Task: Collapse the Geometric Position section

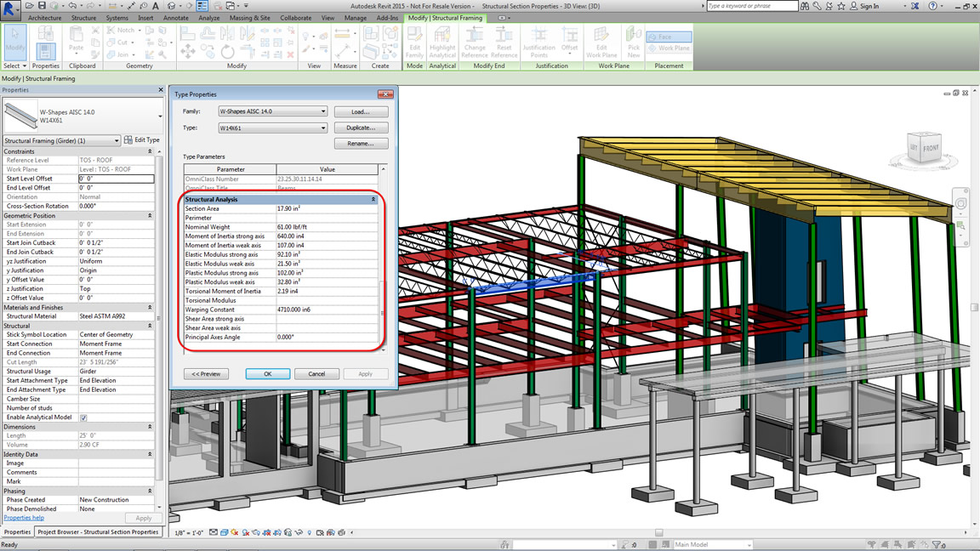Action: (x=150, y=215)
